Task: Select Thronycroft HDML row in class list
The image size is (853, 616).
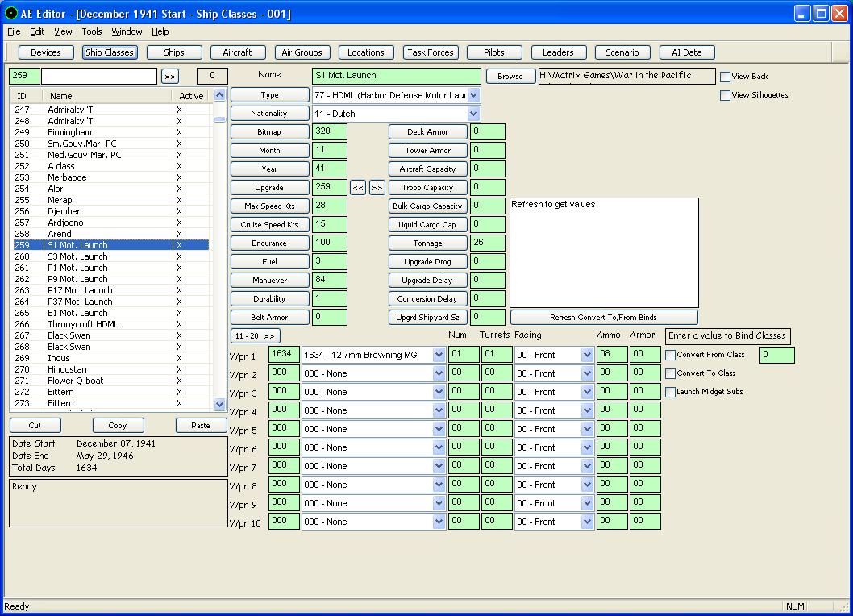Action: coord(111,324)
